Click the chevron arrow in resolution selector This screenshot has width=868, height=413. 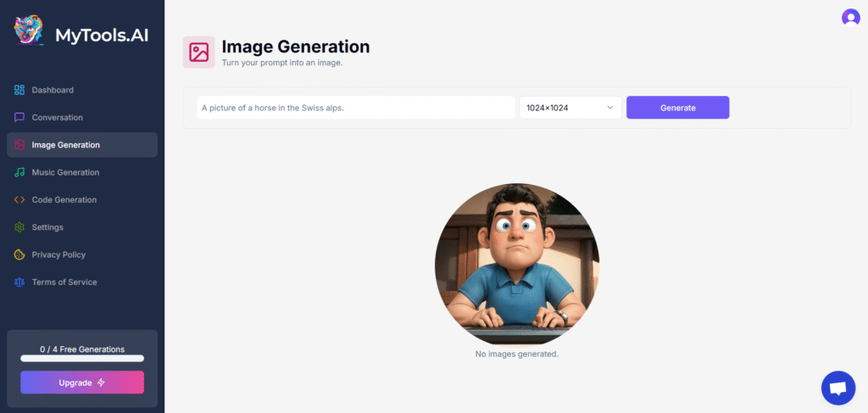point(610,108)
